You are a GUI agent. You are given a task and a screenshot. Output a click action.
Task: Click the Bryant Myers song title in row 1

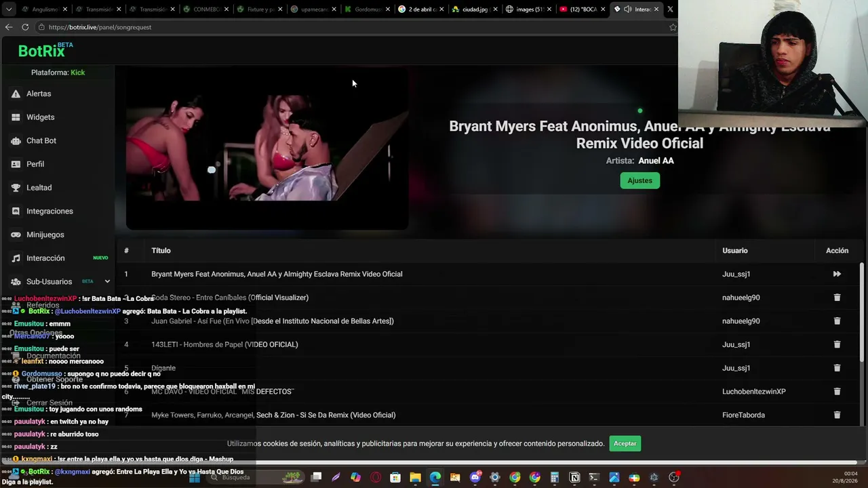tap(277, 274)
